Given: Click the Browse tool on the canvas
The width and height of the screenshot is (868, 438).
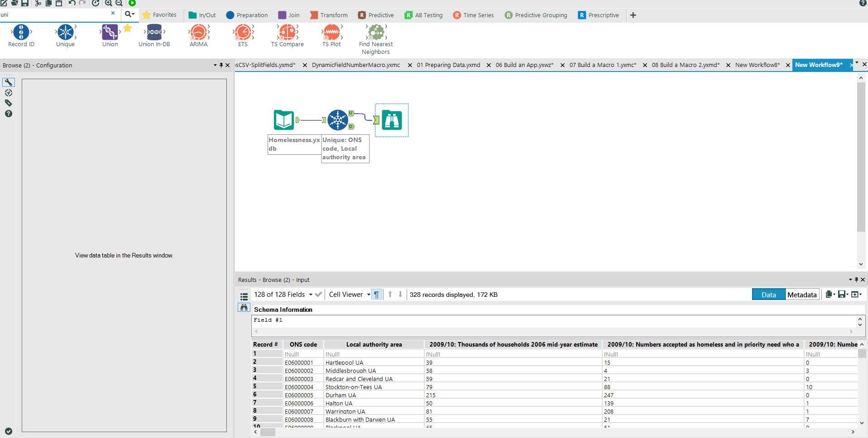Looking at the screenshot, I should [392, 120].
